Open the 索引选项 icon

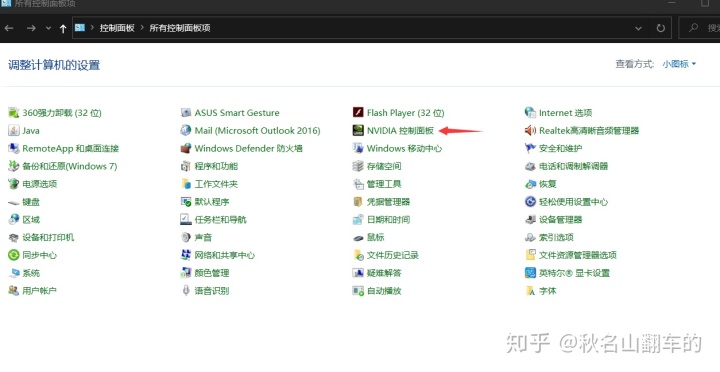pyautogui.click(x=530, y=237)
